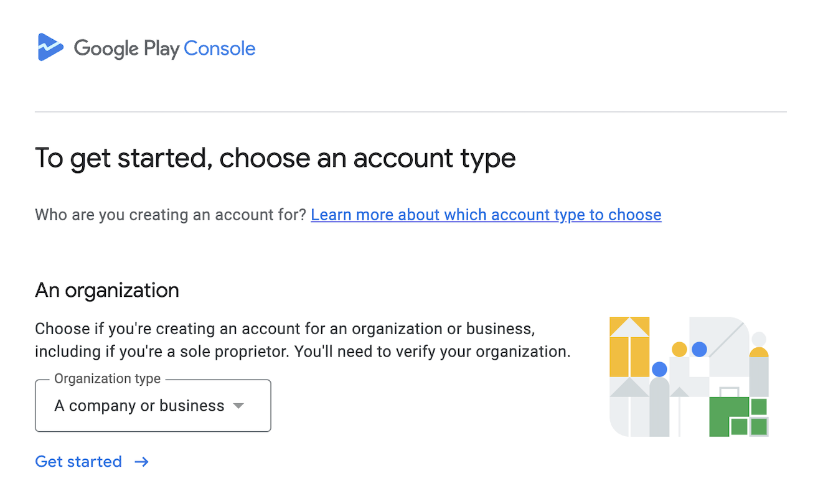
Task: Click the Google Play Console logo icon
Action: tap(50, 47)
